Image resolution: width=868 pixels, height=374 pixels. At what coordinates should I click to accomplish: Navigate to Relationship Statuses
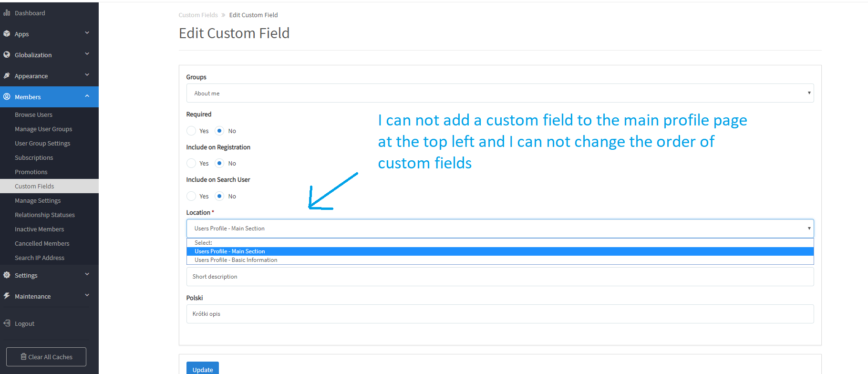pos(44,215)
